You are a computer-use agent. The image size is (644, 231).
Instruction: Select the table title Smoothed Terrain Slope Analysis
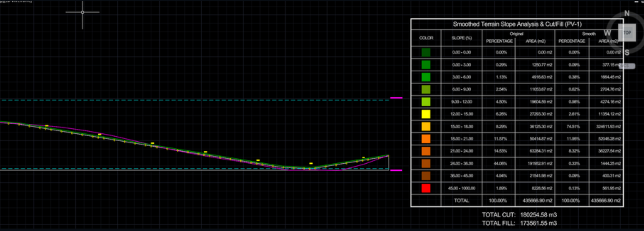(x=517, y=24)
